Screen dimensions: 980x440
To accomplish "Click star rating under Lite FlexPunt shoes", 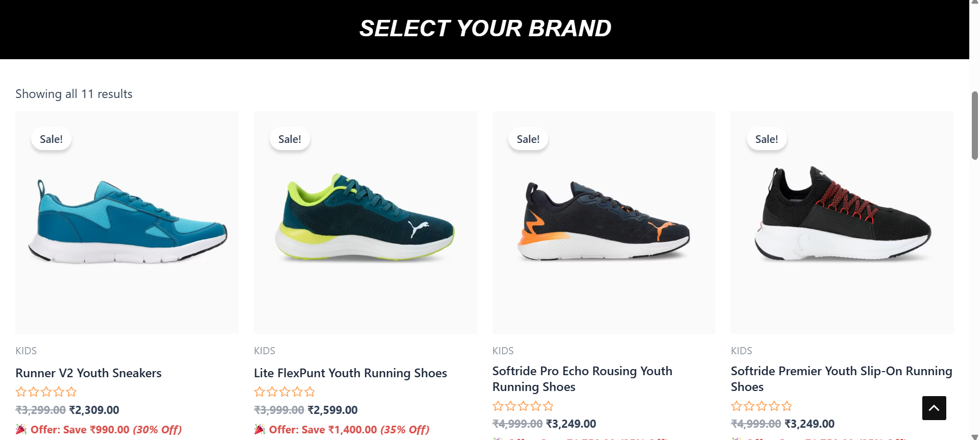I will tap(285, 392).
